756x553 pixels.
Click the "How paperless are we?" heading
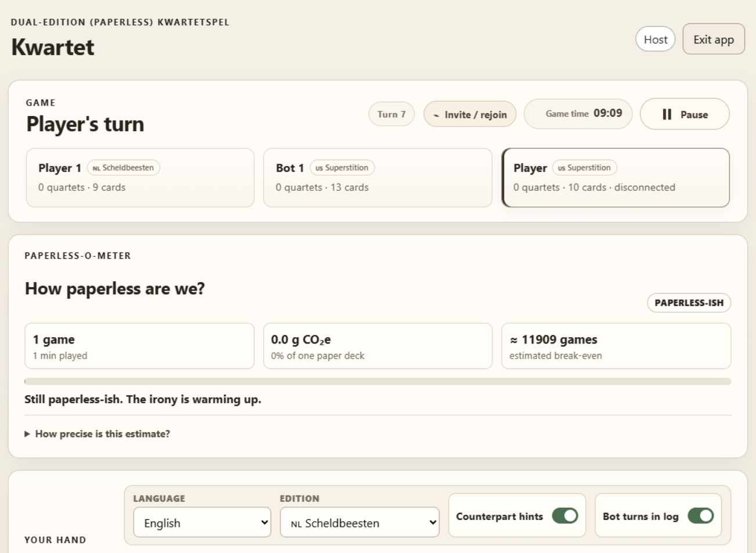(x=115, y=288)
